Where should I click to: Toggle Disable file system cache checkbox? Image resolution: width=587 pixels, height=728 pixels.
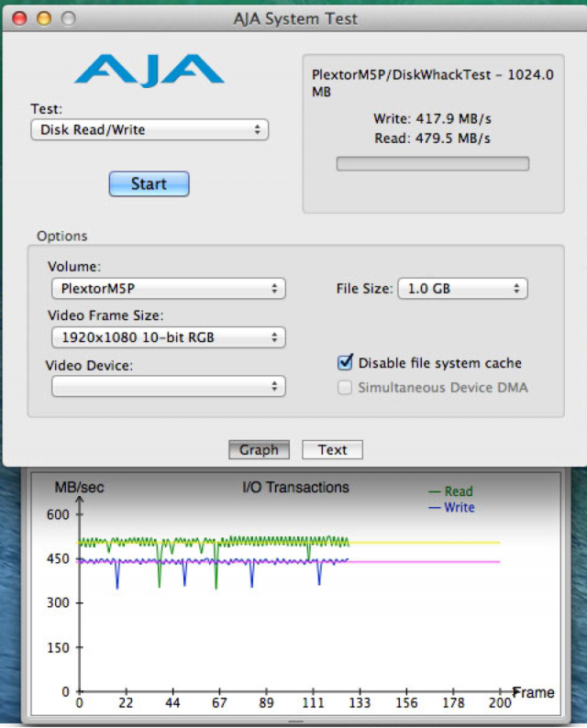pos(345,362)
